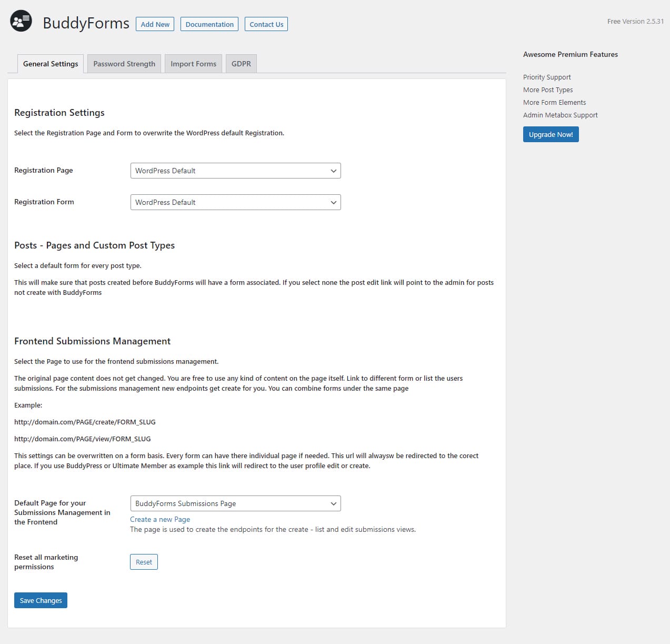Select the GDPR tab
This screenshot has width=670, height=644.
(241, 64)
